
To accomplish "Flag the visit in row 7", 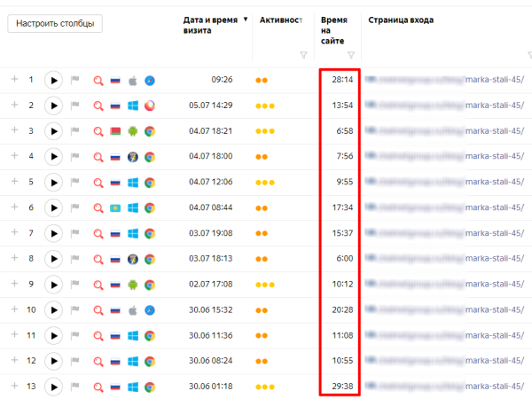I will (x=75, y=232).
